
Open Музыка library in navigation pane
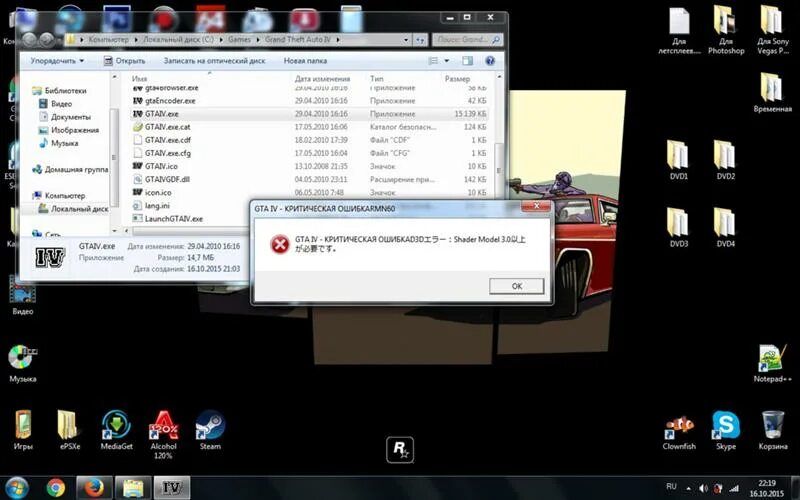[x=59, y=143]
